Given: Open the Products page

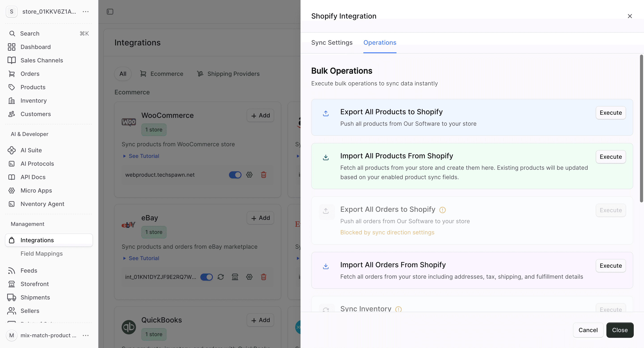Looking at the screenshot, I should coord(33,87).
